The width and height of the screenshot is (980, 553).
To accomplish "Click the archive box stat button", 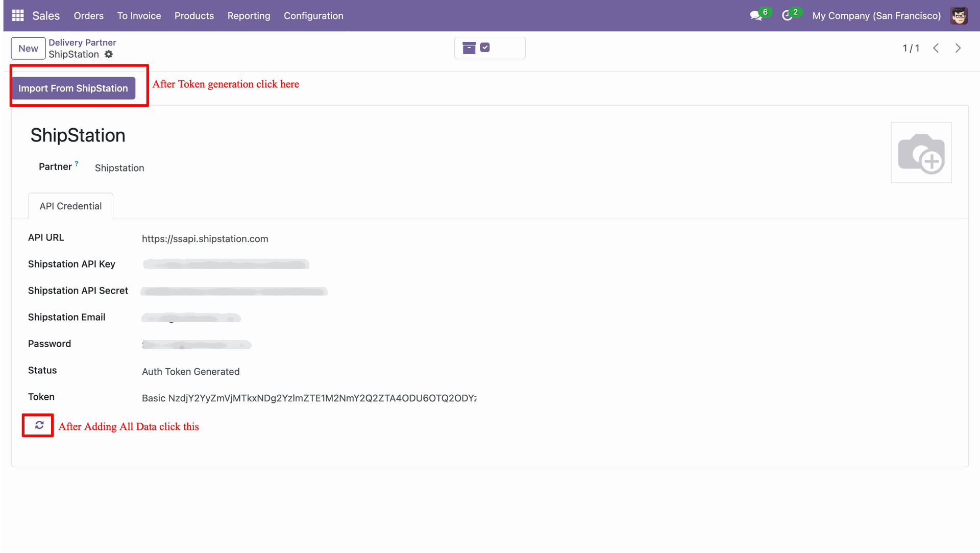I will [x=469, y=48].
